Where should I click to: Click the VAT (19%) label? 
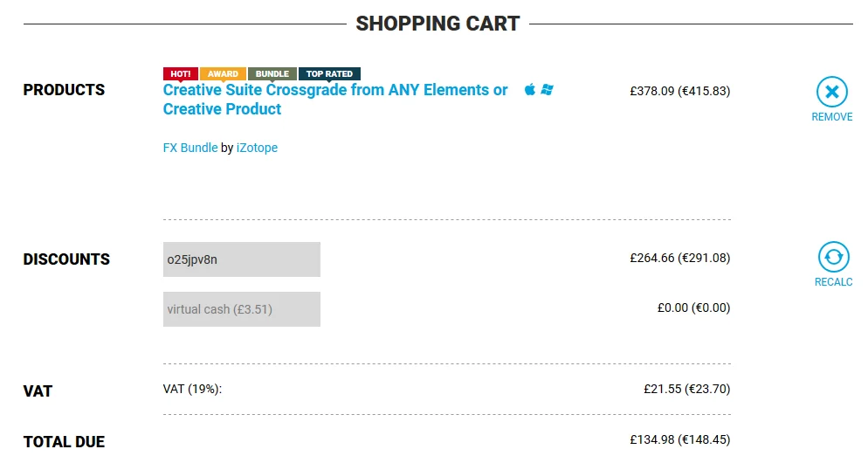[192, 389]
